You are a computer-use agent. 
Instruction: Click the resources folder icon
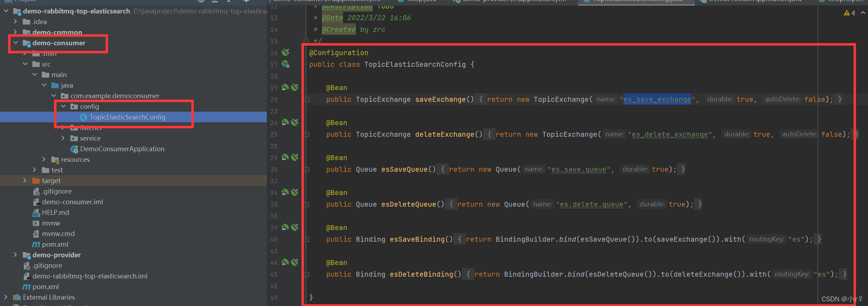[55, 160]
